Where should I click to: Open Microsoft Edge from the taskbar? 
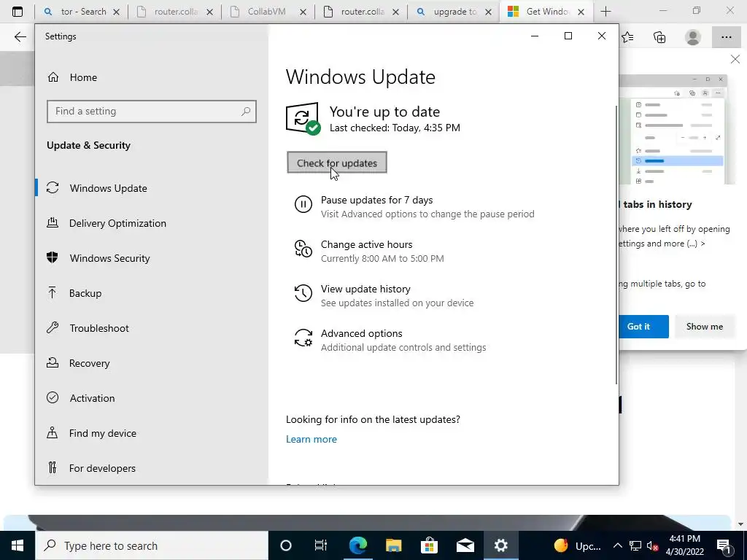point(357,545)
